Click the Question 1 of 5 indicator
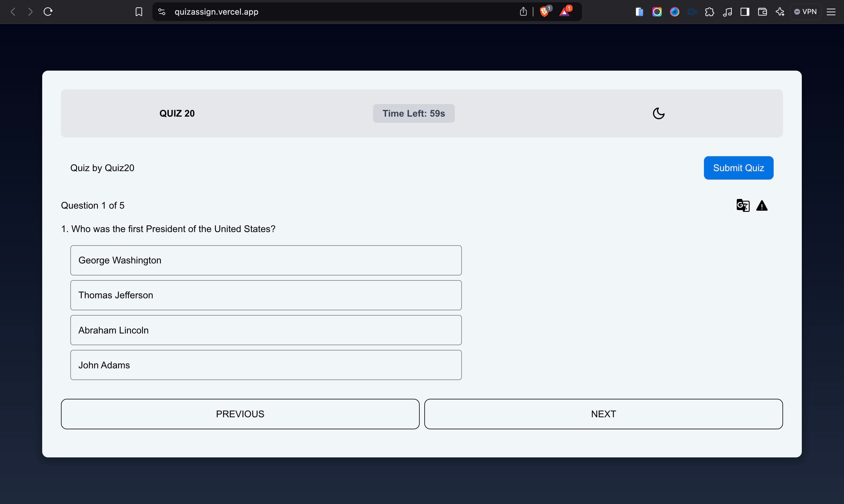 coord(93,205)
